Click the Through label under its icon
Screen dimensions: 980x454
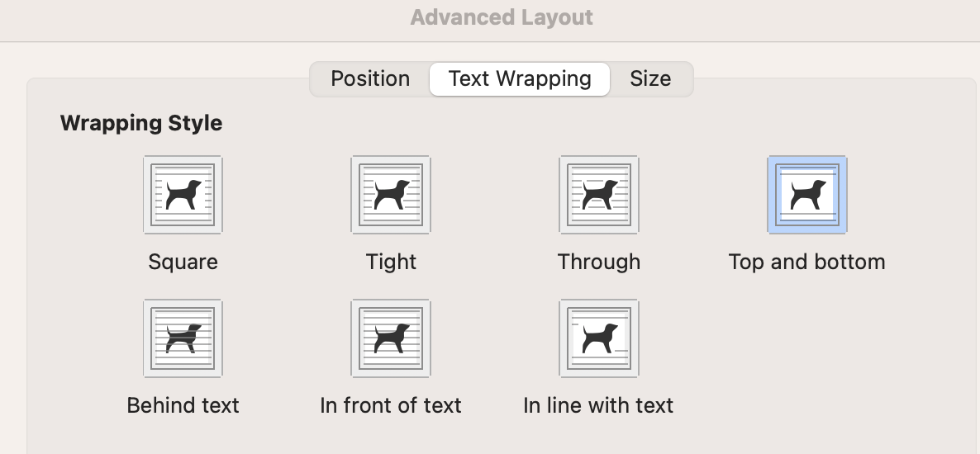(599, 262)
